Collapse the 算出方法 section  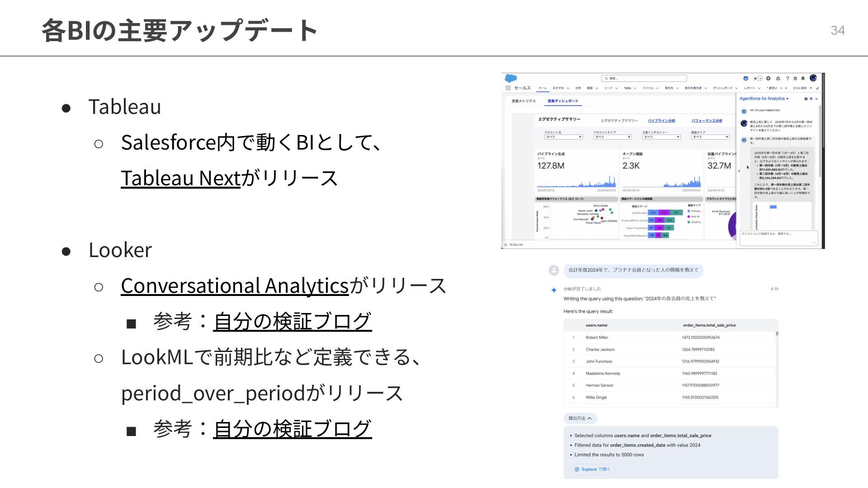coord(580,418)
